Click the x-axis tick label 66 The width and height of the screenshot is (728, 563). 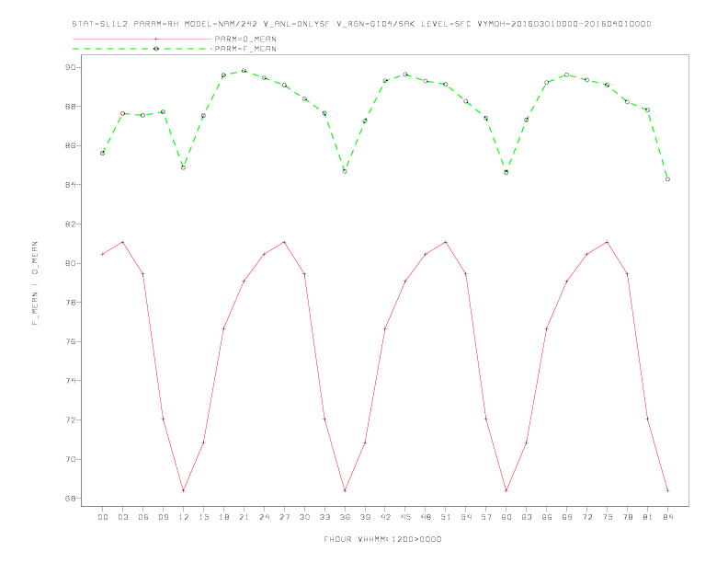point(547,517)
